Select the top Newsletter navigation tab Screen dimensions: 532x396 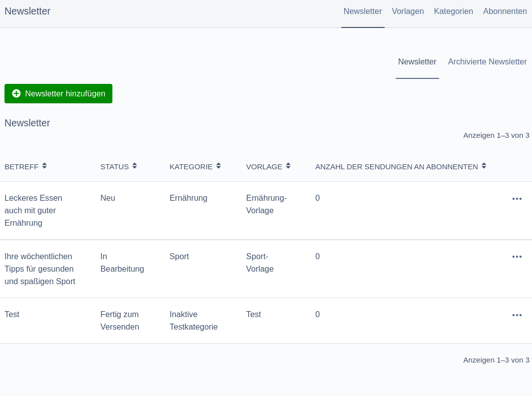click(x=363, y=11)
